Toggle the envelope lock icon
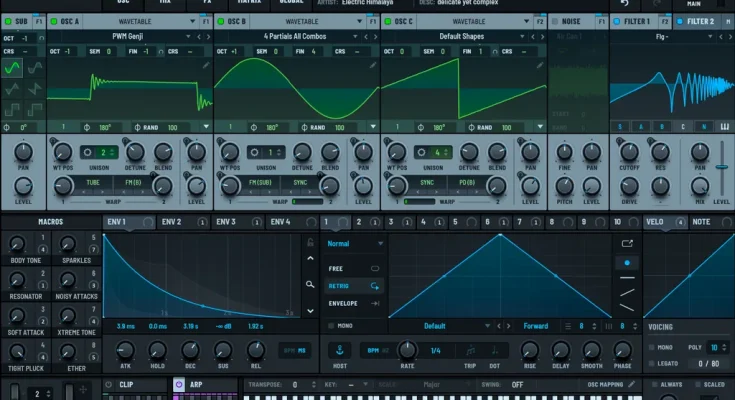The height and width of the screenshot is (400, 735). coord(311,243)
